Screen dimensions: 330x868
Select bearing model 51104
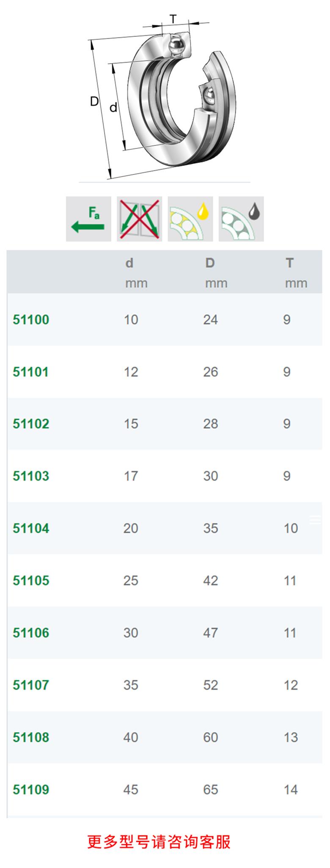tap(31, 528)
